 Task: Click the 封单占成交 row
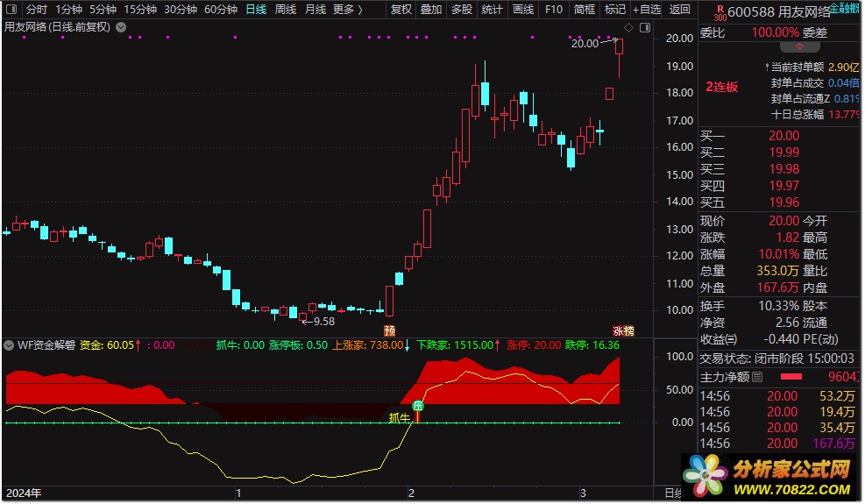click(815, 82)
